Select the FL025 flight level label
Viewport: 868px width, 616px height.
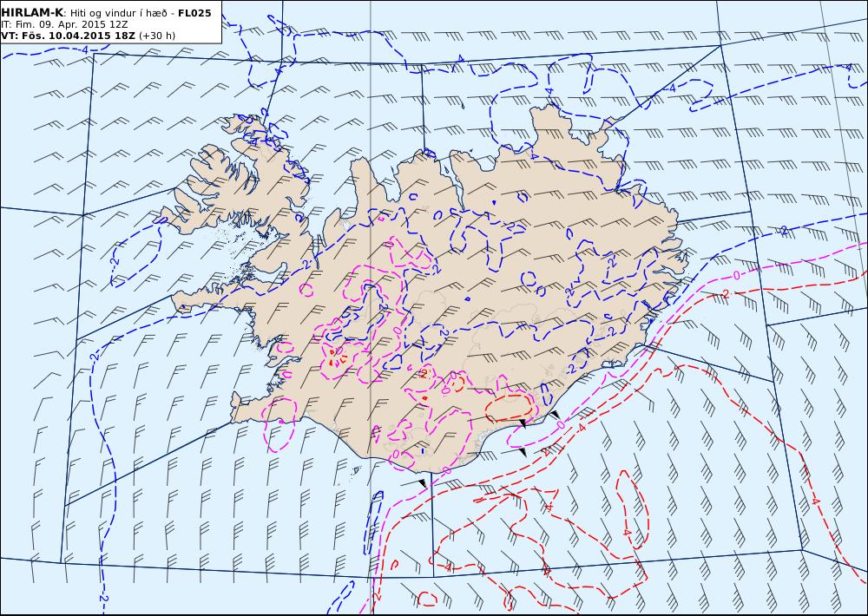click(x=194, y=13)
